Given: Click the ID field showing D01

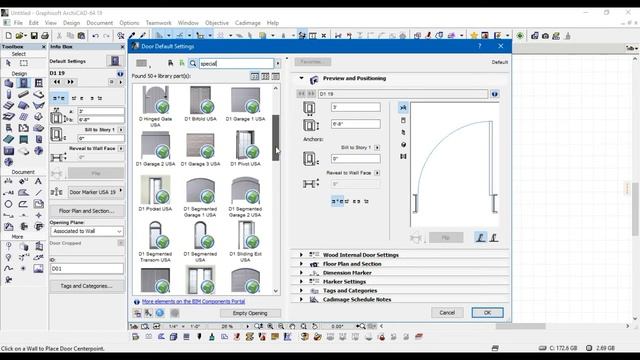Looking at the screenshot, I should (87, 269).
